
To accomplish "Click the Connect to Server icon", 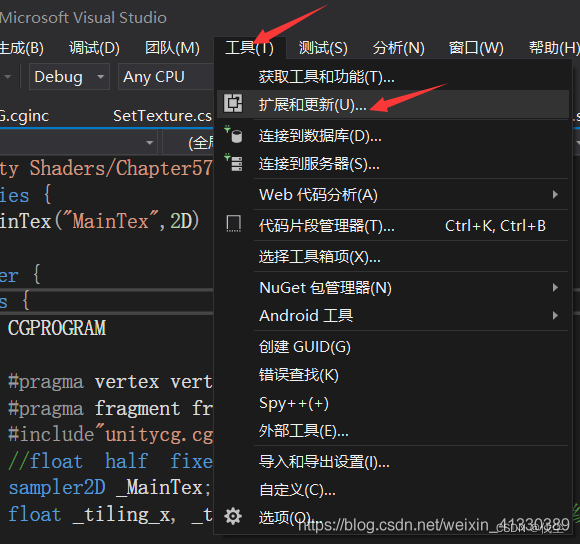I will 233,162.
